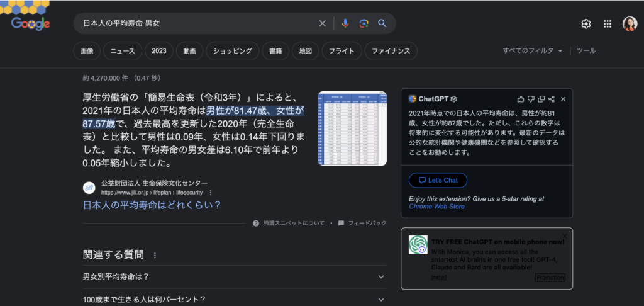Click the Let's Chat button
Screen dimensions: 644x306
pyautogui.click(x=438, y=180)
